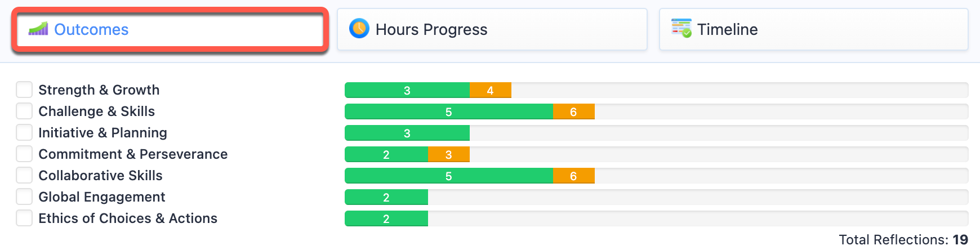Click the Outcomes bar chart icon
Screen dimensions: 980x250
click(38, 29)
